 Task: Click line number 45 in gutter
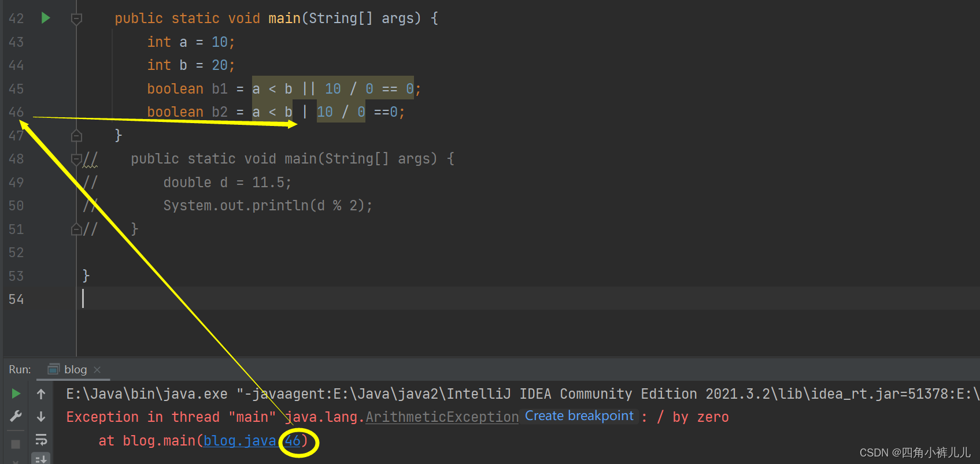tap(16, 89)
